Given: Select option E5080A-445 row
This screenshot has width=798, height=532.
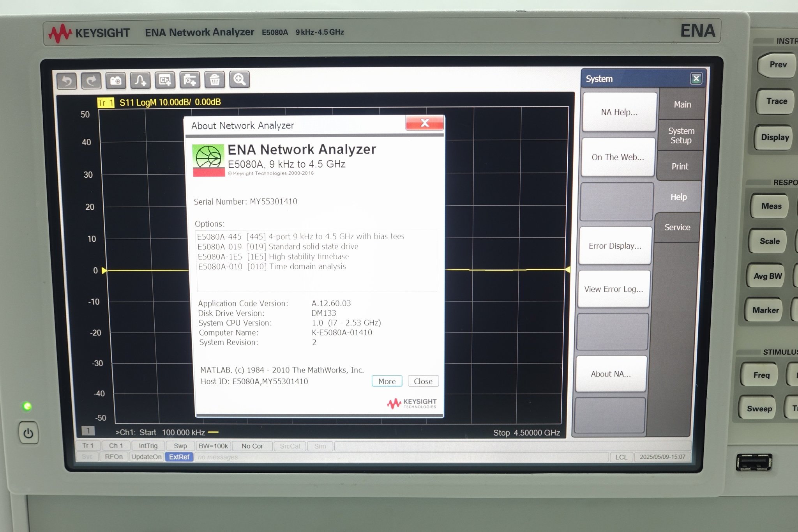Looking at the screenshot, I should click(300, 237).
